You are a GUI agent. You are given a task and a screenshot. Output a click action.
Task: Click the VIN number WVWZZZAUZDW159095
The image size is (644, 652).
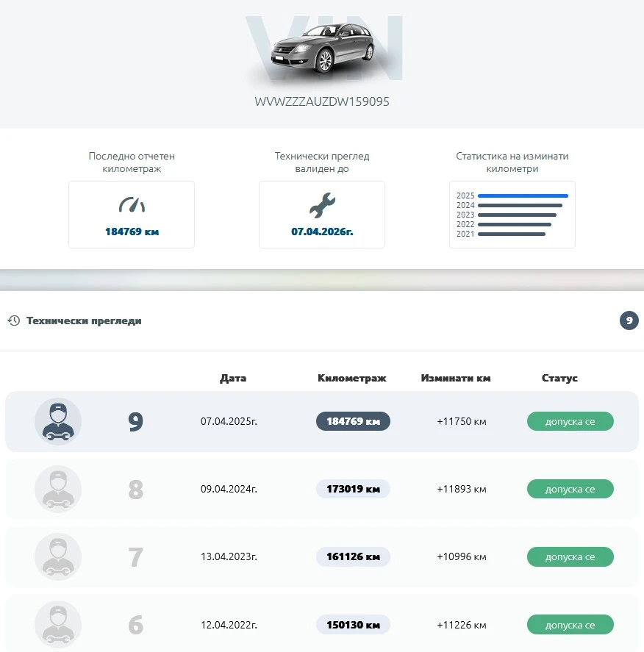(x=322, y=102)
